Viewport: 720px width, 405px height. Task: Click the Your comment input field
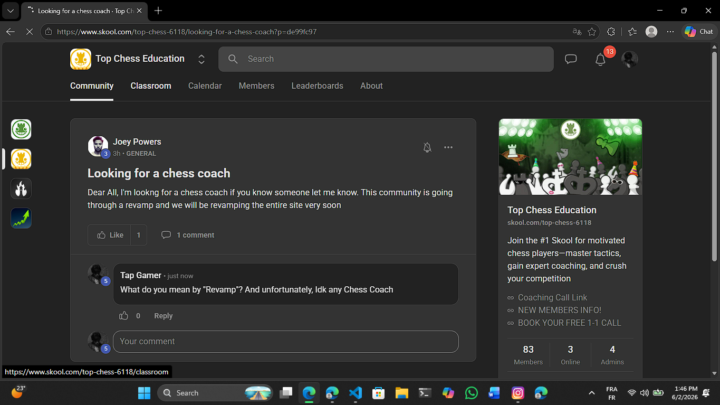tap(286, 342)
